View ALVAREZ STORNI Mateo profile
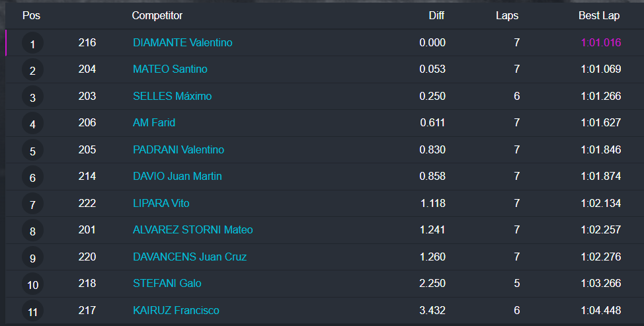This screenshot has height=326, width=644. (x=192, y=229)
